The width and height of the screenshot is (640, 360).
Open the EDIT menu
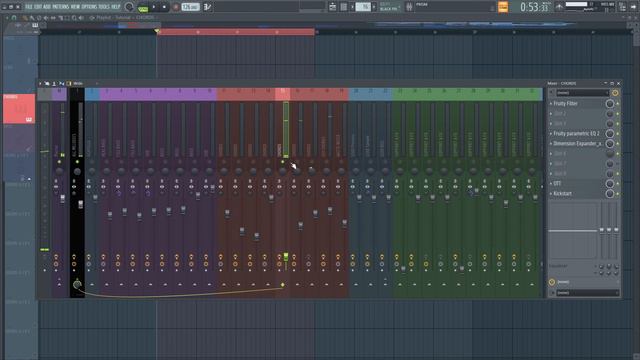click(38, 7)
